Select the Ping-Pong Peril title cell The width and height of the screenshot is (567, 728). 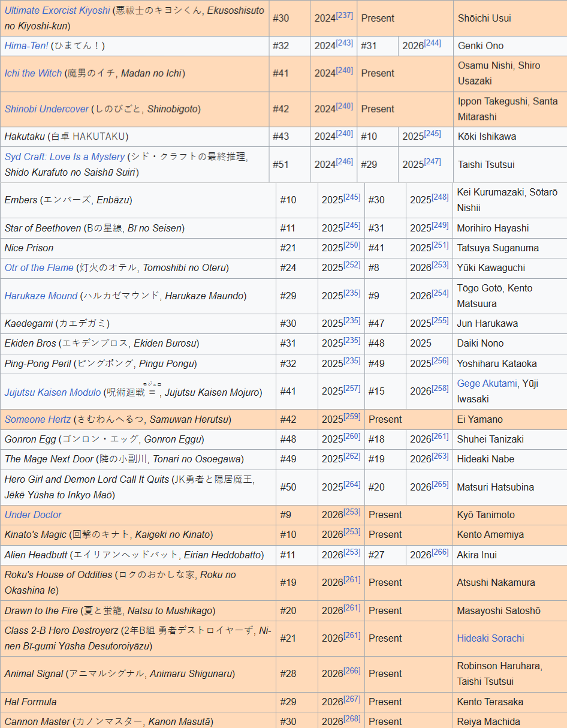138,364
